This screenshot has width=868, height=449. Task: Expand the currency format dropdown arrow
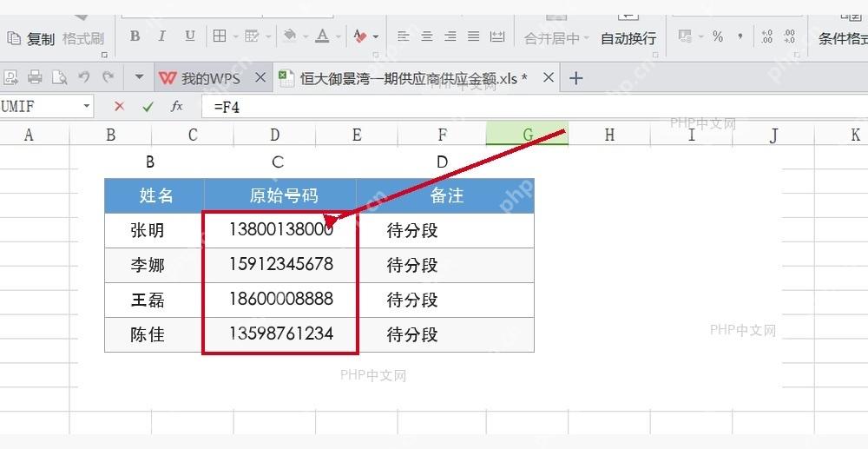click(700, 37)
